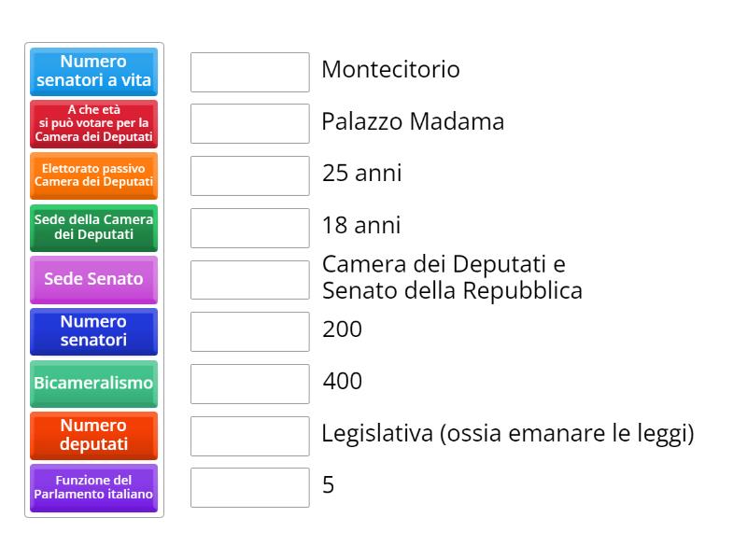The width and height of the screenshot is (747, 560).
Task: Click the 'Montecitorio' answer text
Action: coord(391,70)
